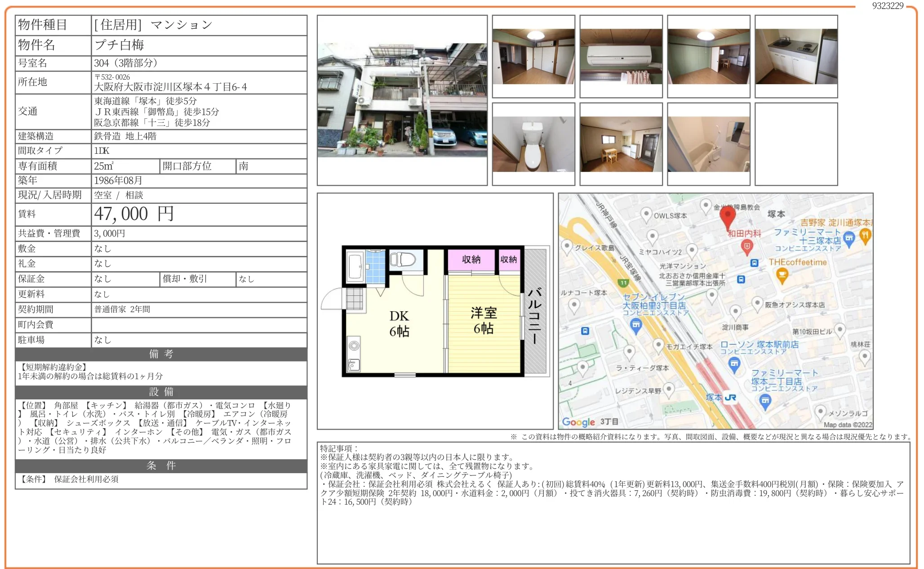
Task: Open the toilet photo thumbnail
Action: click(533, 144)
